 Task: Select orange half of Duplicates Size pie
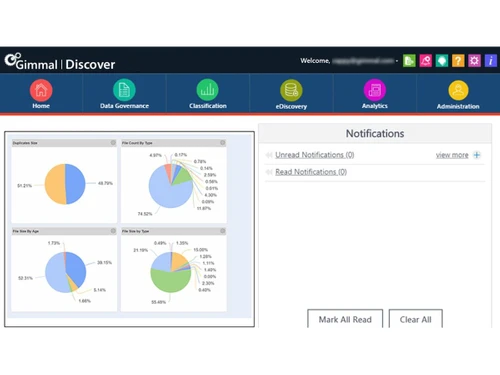coord(54,184)
